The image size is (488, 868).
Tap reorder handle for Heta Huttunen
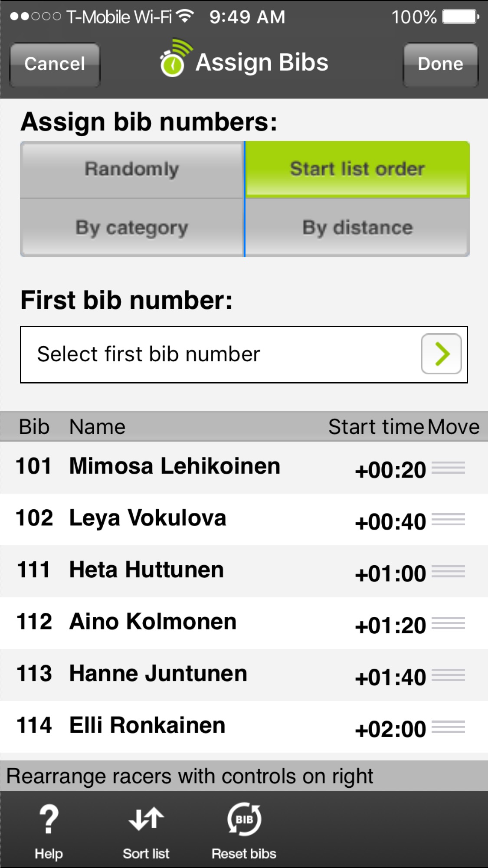click(x=448, y=572)
